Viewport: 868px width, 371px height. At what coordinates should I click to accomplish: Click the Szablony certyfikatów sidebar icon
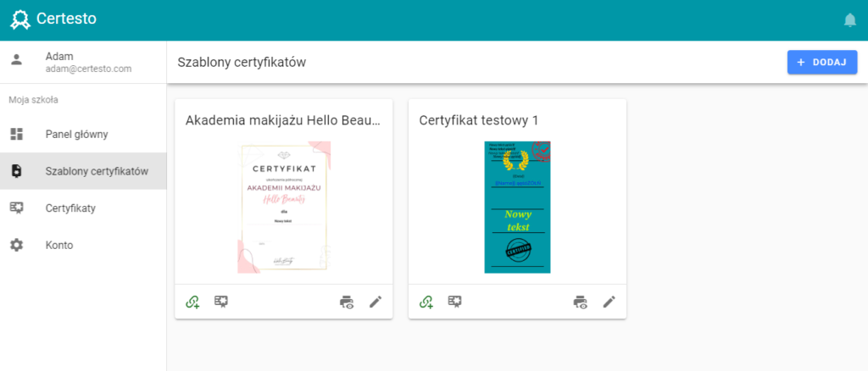pos(17,171)
